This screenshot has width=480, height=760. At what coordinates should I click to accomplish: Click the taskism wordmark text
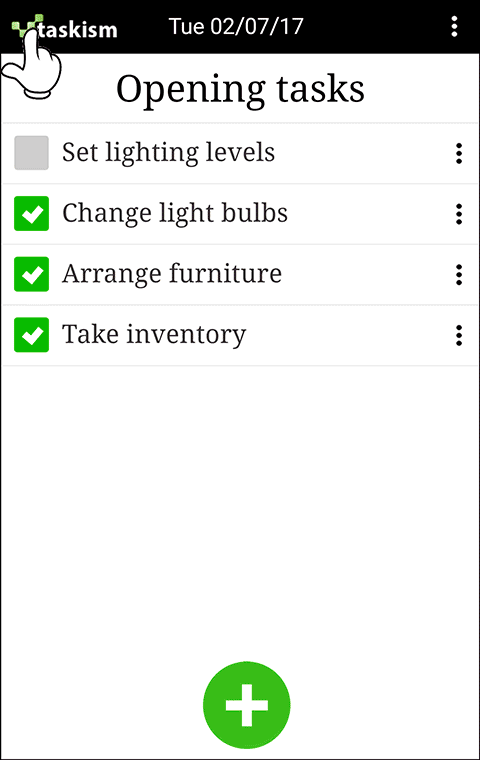pos(78,30)
